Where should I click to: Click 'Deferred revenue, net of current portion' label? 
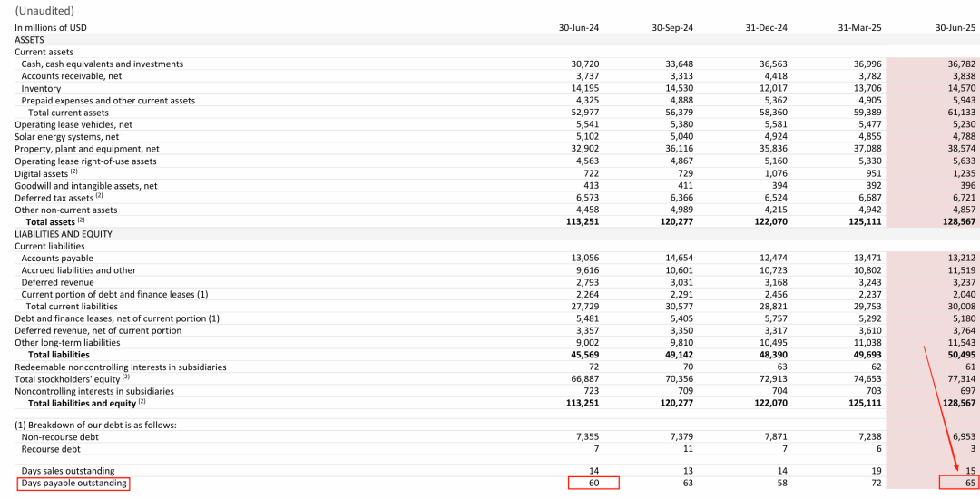click(x=98, y=330)
